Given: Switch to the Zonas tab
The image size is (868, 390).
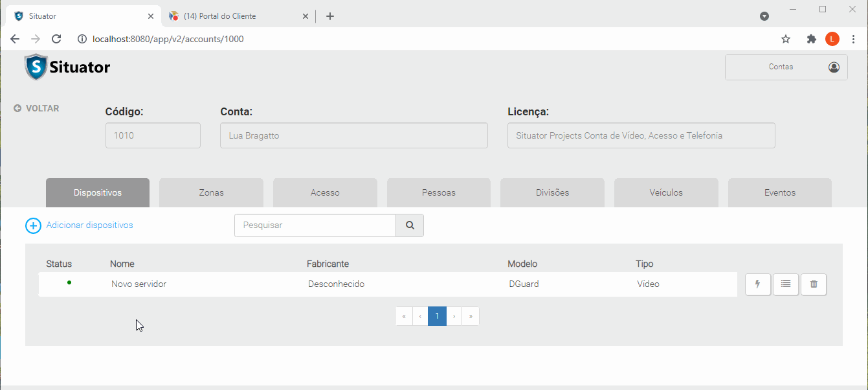Looking at the screenshot, I should click(x=211, y=192).
